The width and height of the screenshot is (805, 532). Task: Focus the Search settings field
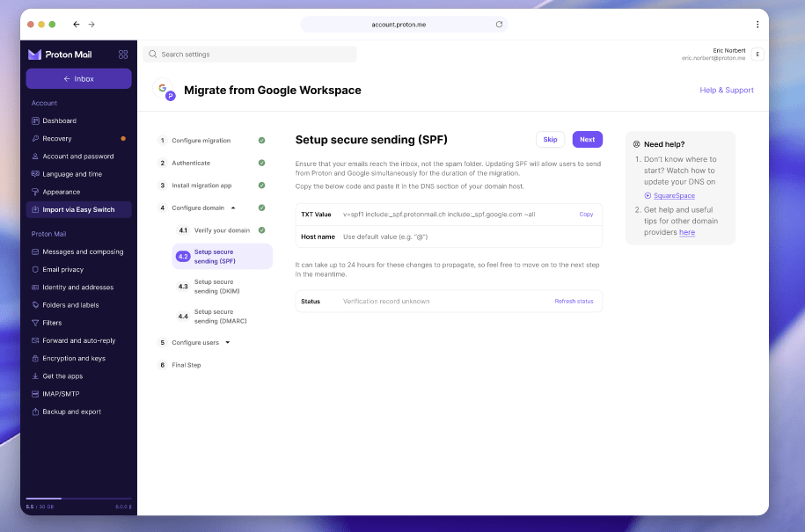point(250,54)
